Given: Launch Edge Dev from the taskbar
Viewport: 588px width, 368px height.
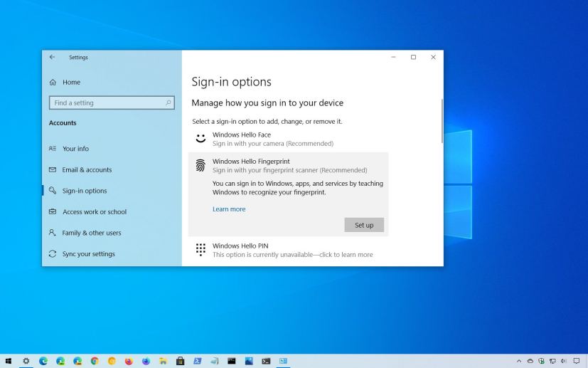Looking at the screenshot, I should click(60, 362).
